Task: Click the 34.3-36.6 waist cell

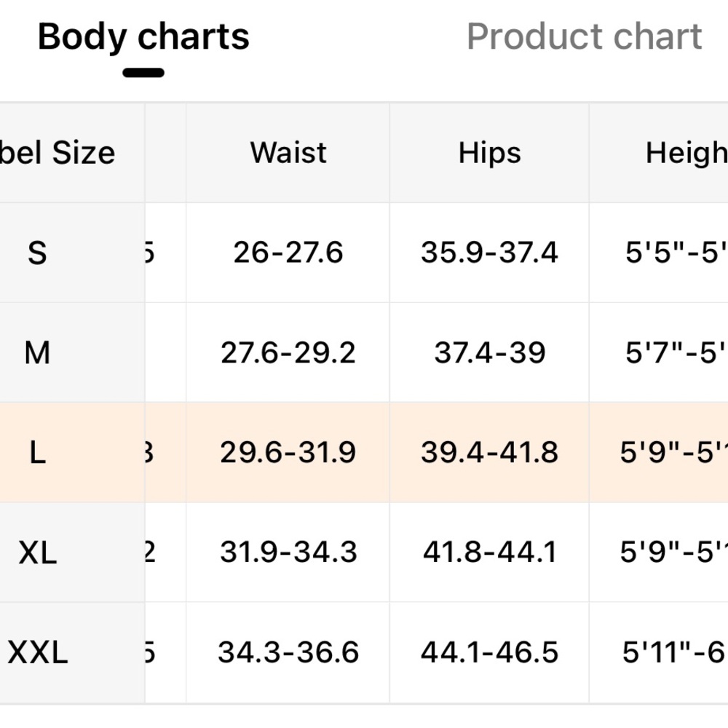Action: (288, 652)
